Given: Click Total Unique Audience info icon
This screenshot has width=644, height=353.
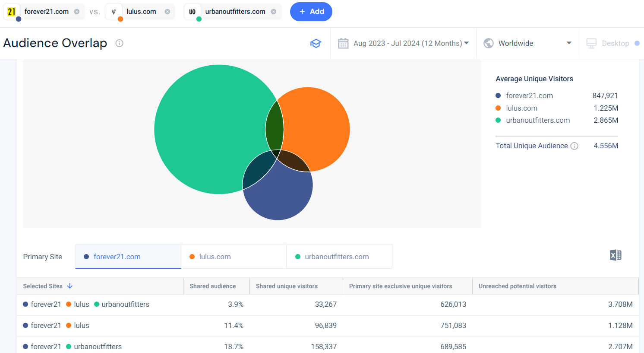Looking at the screenshot, I should (575, 146).
